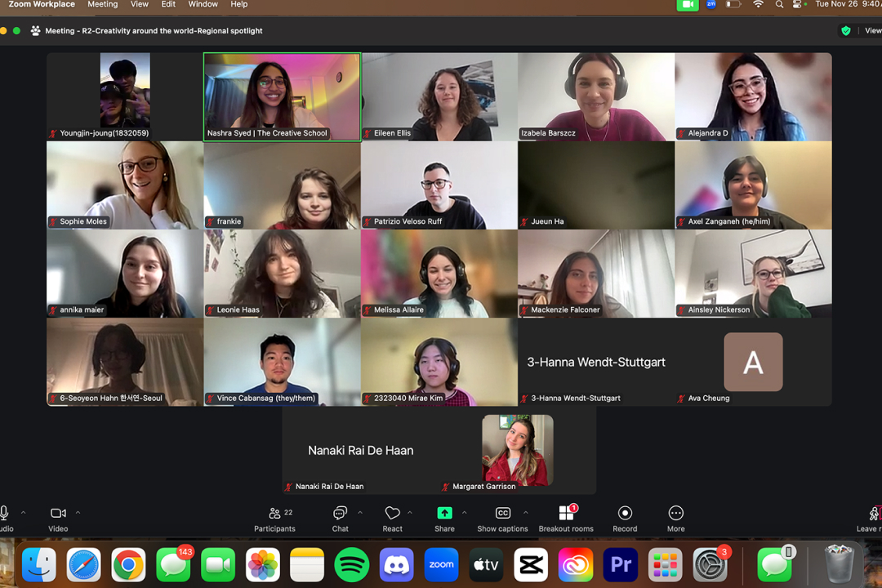The height and width of the screenshot is (588, 882).
Task: Toggle Show captions
Action: (502, 519)
